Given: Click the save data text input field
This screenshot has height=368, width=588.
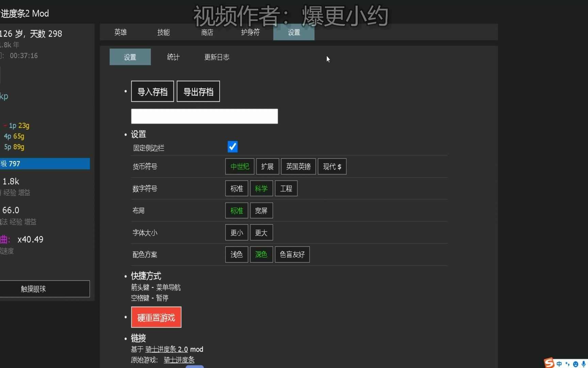Looking at the screenshot, I should pos(205,116).
